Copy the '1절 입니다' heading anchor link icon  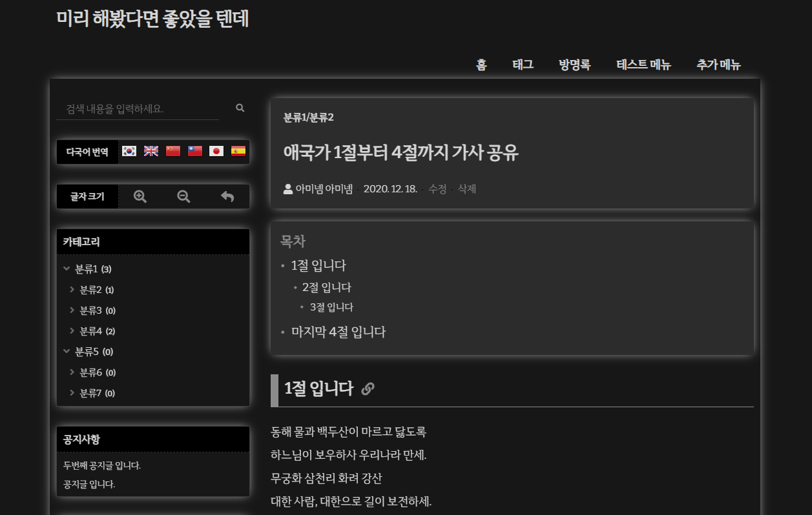pos(368,389)
